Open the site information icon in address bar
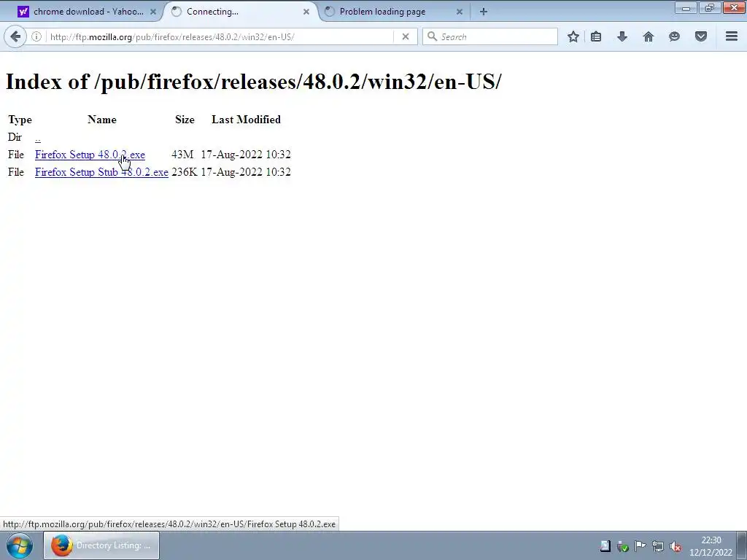 tap(36, 36)
